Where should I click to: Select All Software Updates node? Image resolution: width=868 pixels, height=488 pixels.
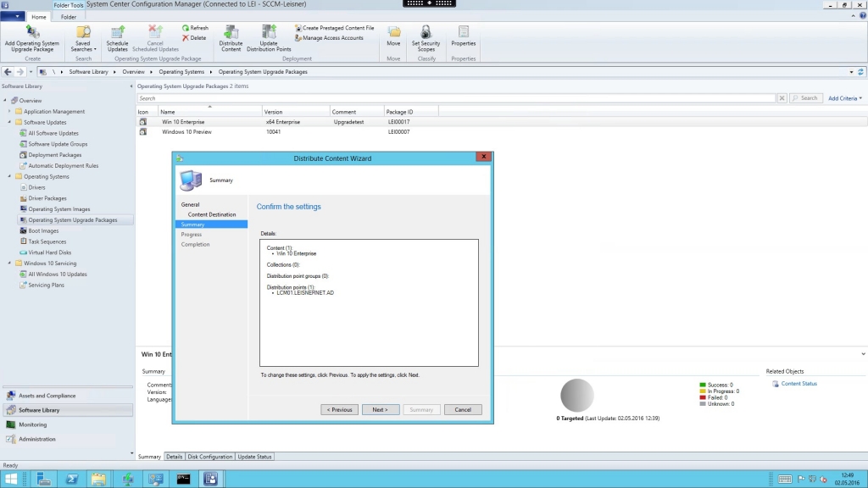point(53,133)
